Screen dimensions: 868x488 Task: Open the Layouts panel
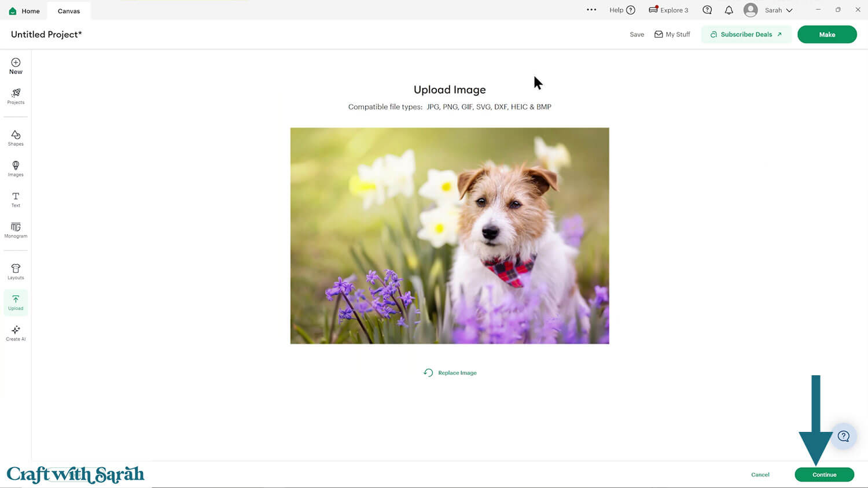(x=16, y=271)
